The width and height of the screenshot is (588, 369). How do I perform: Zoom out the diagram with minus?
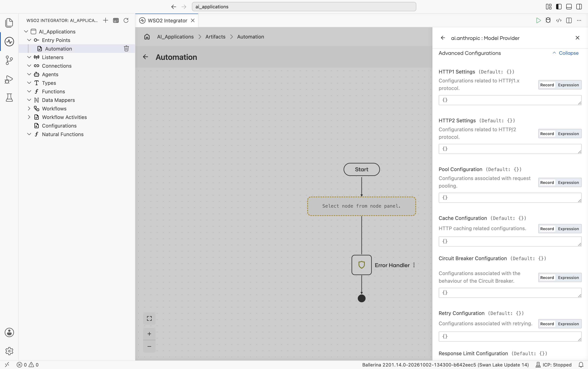click(149, 346)
